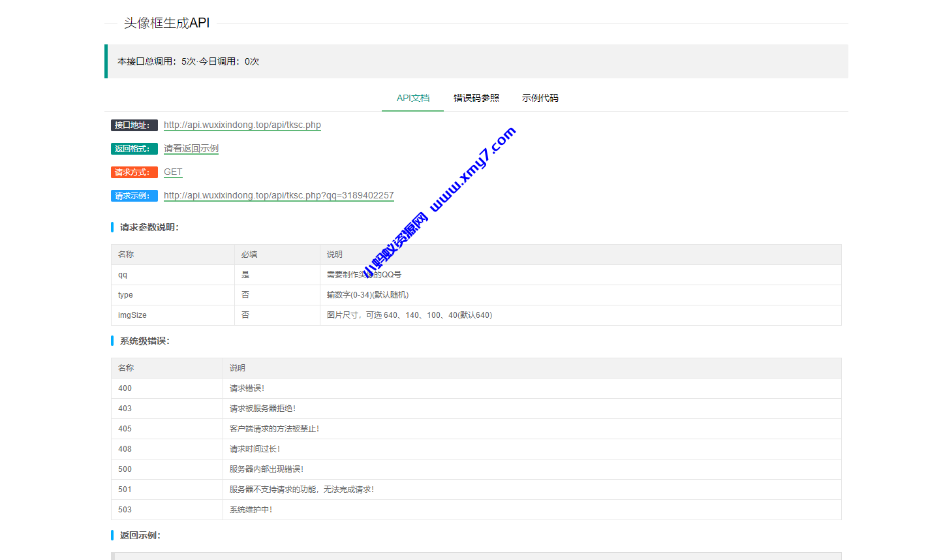
Task: Click the 请看返回示例 link
Action: (191, 148)
